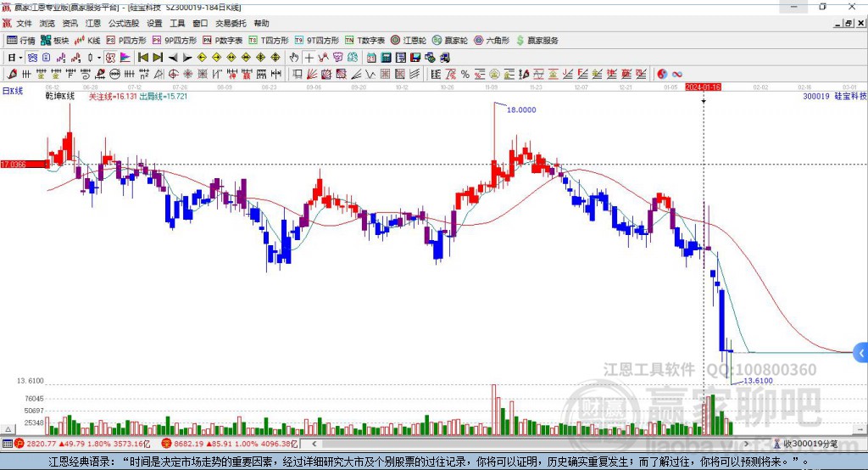Open the 交易委托 menu
868x470 pixels.
[x=231, y=23]
